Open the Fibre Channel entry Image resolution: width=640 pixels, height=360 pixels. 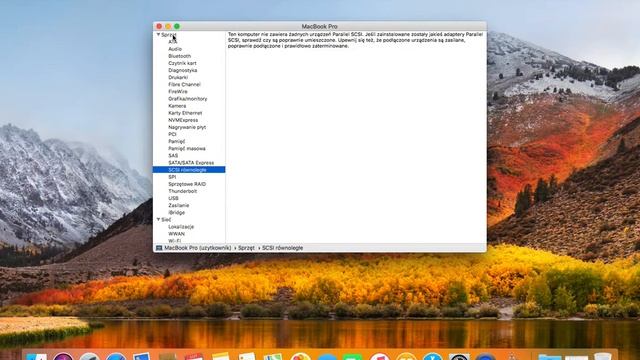coord(184,84)
